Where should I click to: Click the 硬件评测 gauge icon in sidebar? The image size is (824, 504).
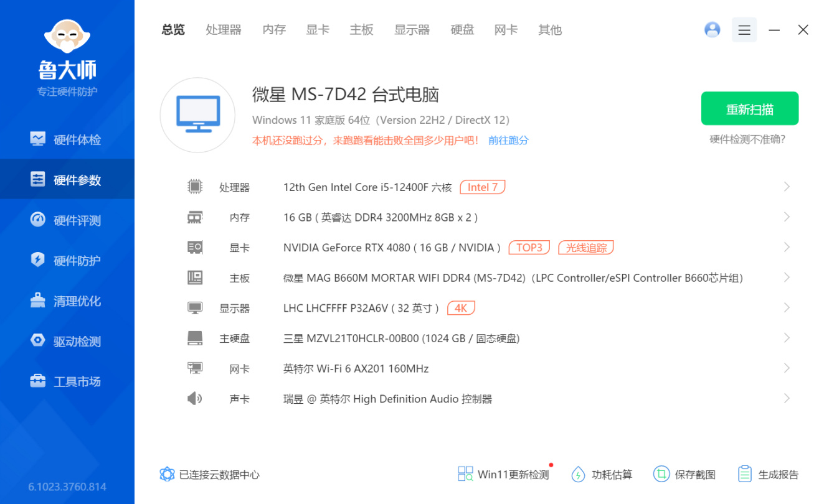pos(38,220)
